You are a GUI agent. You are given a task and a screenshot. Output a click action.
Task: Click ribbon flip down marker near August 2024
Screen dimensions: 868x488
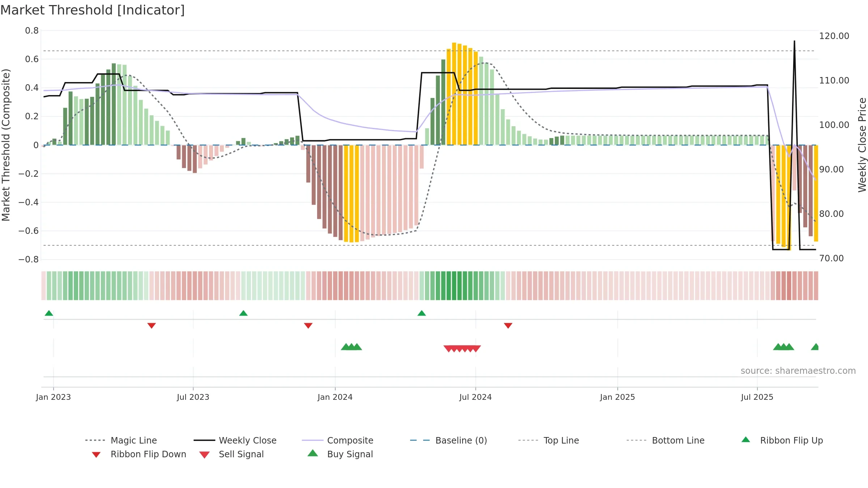click(508, 326)
